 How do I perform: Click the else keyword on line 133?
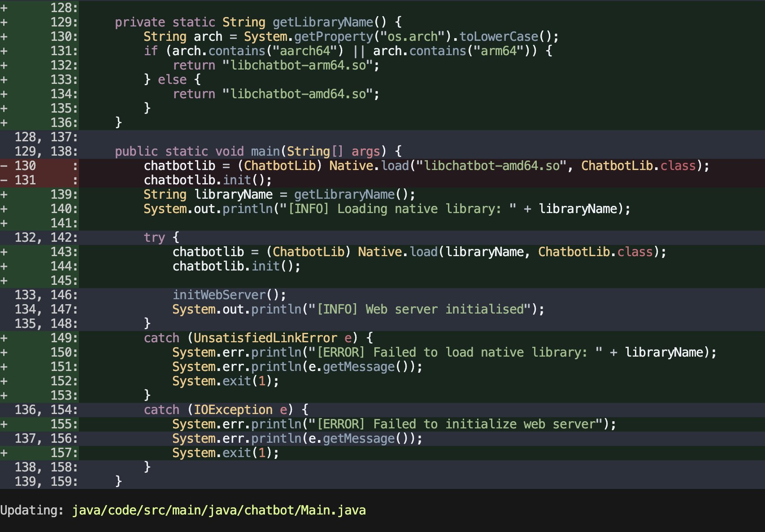(x=172, y=80)
